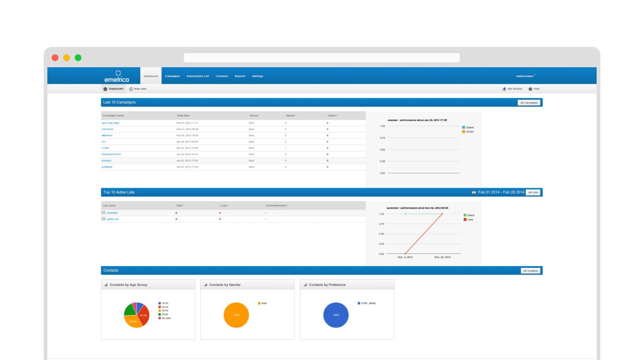
Task: Click the calendar icon beside the date range
Action: 474,192
